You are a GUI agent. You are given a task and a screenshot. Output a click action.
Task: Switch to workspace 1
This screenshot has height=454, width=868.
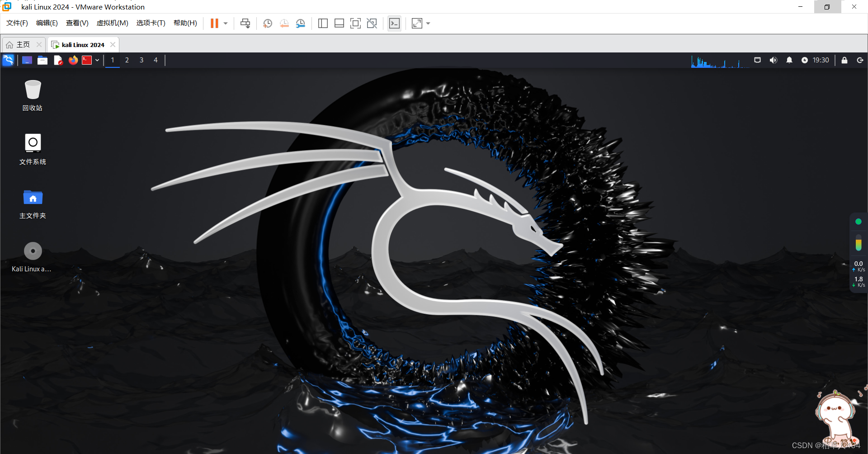click(113, 60)
